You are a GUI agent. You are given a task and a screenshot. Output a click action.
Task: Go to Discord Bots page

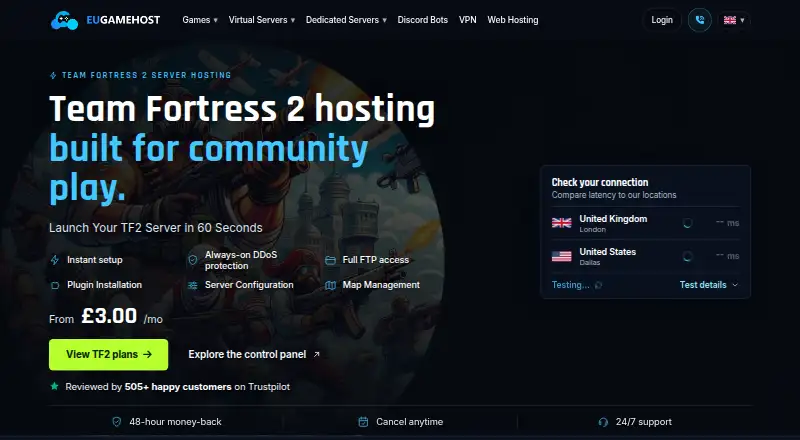pyautogui.click(x=422, y=20)
